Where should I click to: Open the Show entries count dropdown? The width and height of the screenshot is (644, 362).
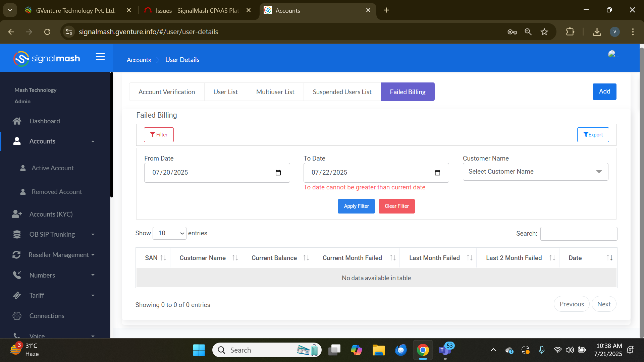click(169, 233)
